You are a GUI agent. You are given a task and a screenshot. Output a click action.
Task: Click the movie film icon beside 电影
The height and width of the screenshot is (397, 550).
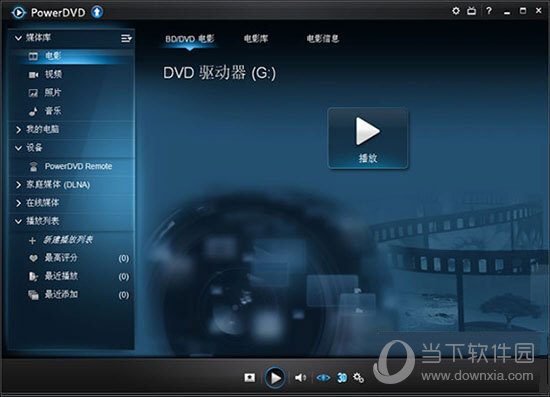coord(33,56)
